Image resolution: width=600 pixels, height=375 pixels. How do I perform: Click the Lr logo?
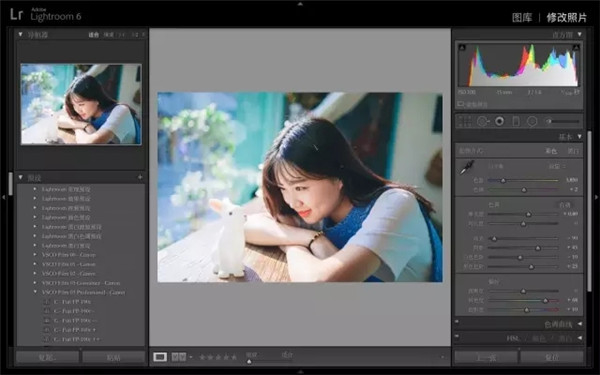coord(16,15)
